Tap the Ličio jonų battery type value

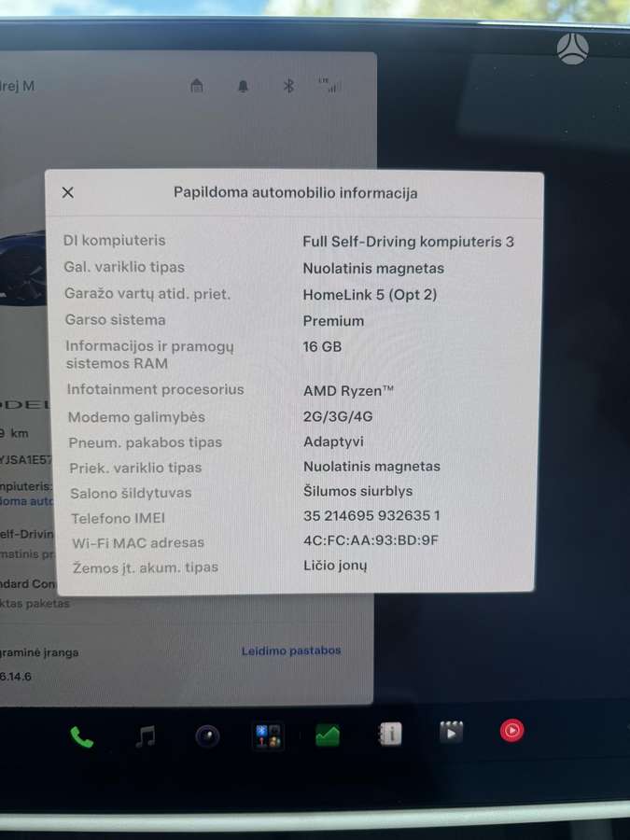(x=335, y=566)
